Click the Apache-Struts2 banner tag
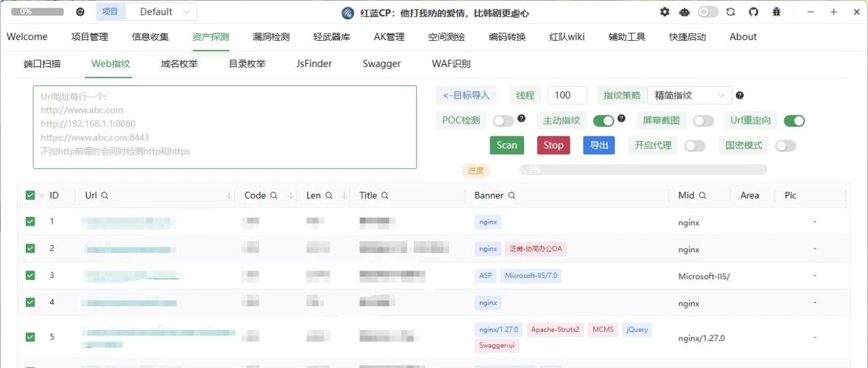This screenshot has width=868, height=368. pos(555,329)
